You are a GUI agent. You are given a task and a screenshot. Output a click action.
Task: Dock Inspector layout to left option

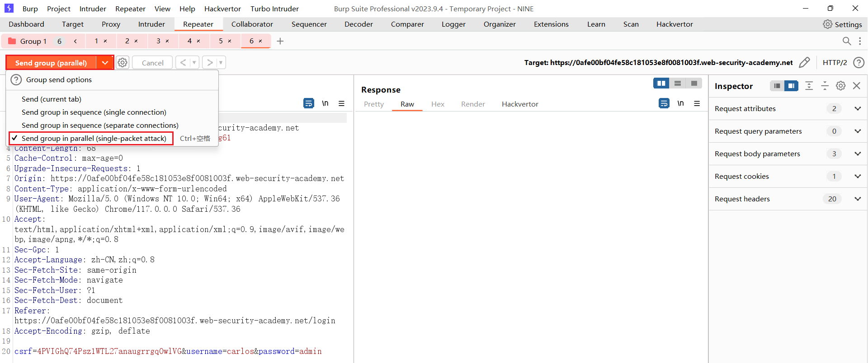[x=777, y=86]
